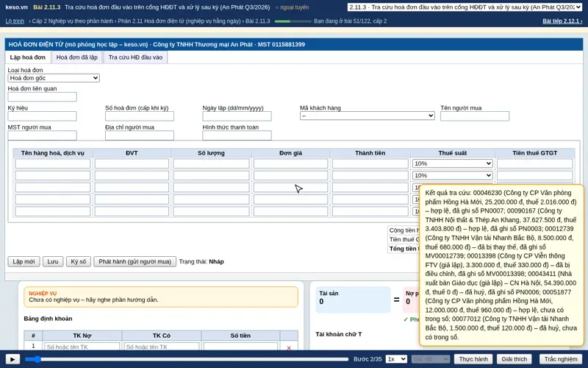The height and width of the screenshot is (368, 588).
Task: Start the Trắc nghiệm quiz
Action: [561, 359]
